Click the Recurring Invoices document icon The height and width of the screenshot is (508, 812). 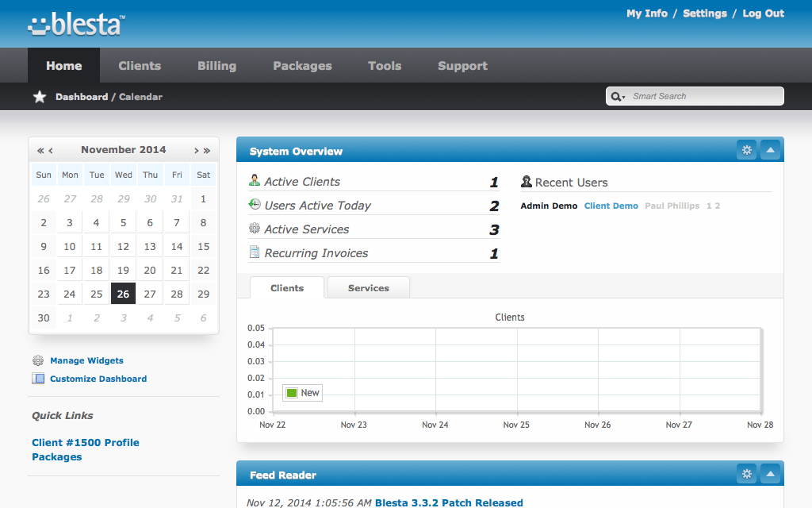(x=255, y=252)
